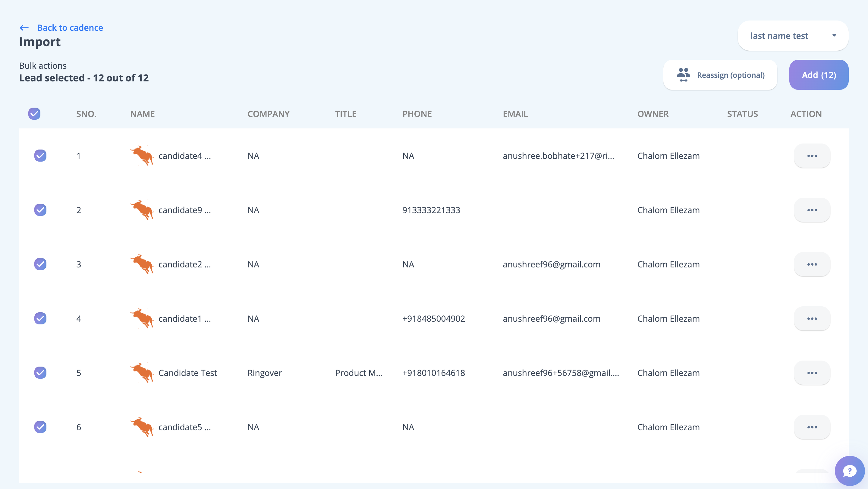Open action menu for Candidate Test row
The width and height of the screenshot is (868, 489).
[812, 373]
